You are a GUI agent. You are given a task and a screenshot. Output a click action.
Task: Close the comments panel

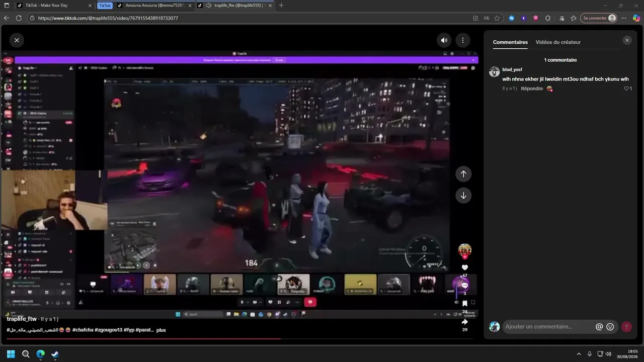627,40
